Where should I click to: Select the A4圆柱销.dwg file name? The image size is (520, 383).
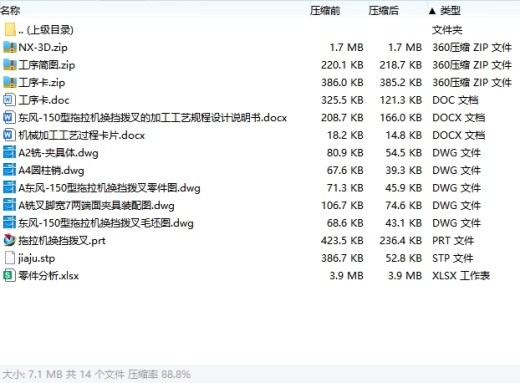(x=51, y=170)
